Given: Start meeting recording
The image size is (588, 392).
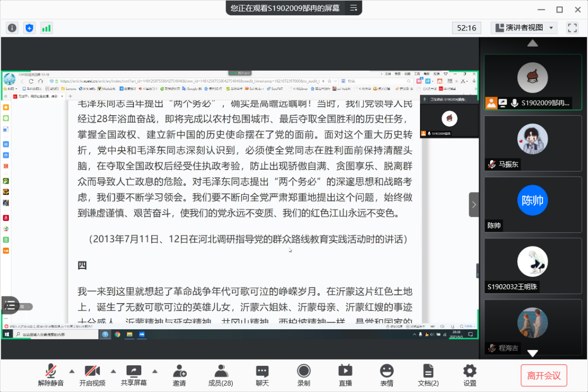Looking at the screenshot, I should 303,375.
